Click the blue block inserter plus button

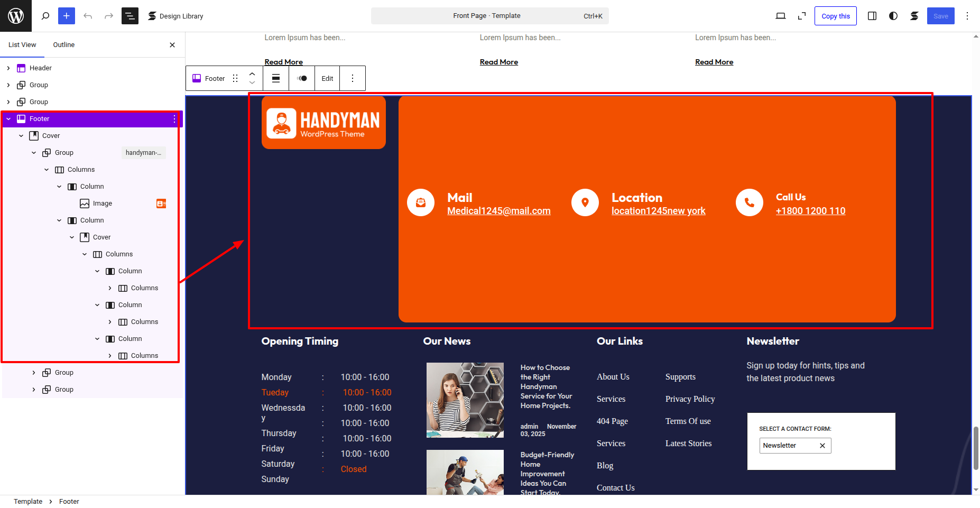pos(67,16)
